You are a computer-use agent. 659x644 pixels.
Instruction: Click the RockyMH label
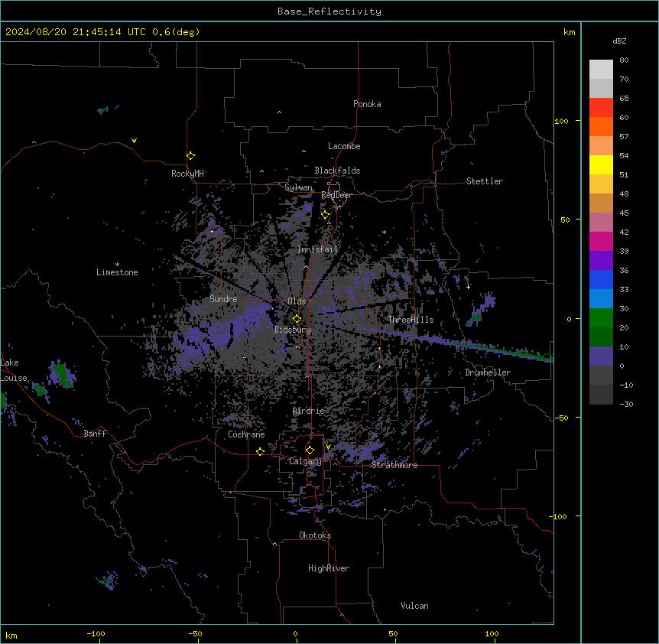187,174
